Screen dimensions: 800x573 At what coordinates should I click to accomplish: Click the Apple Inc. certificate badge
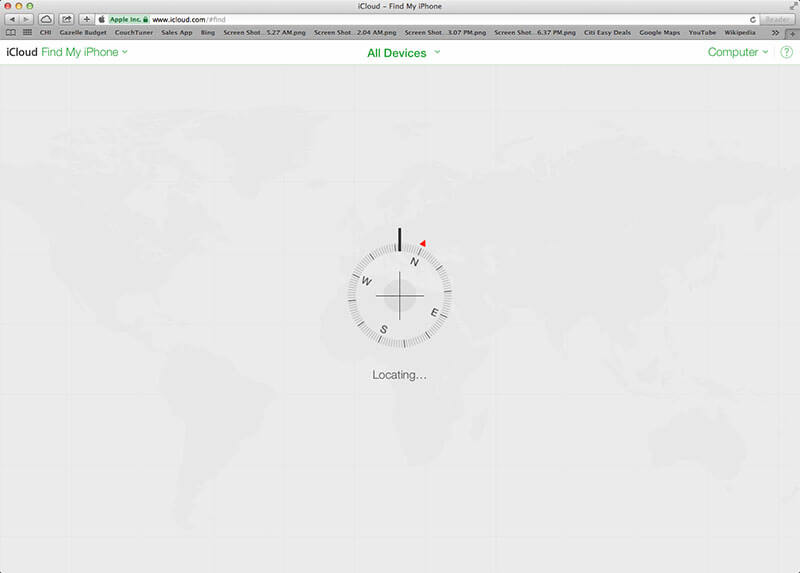click(129, 19)
